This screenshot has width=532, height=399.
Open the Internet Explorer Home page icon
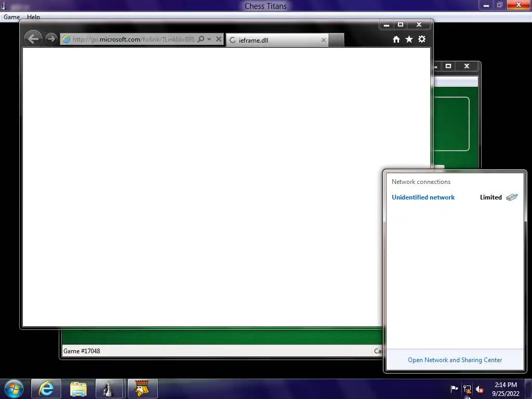click(396, 39)
